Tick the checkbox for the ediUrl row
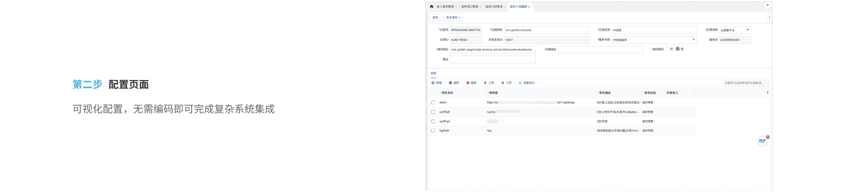The image size is (868, 192). 433,102
